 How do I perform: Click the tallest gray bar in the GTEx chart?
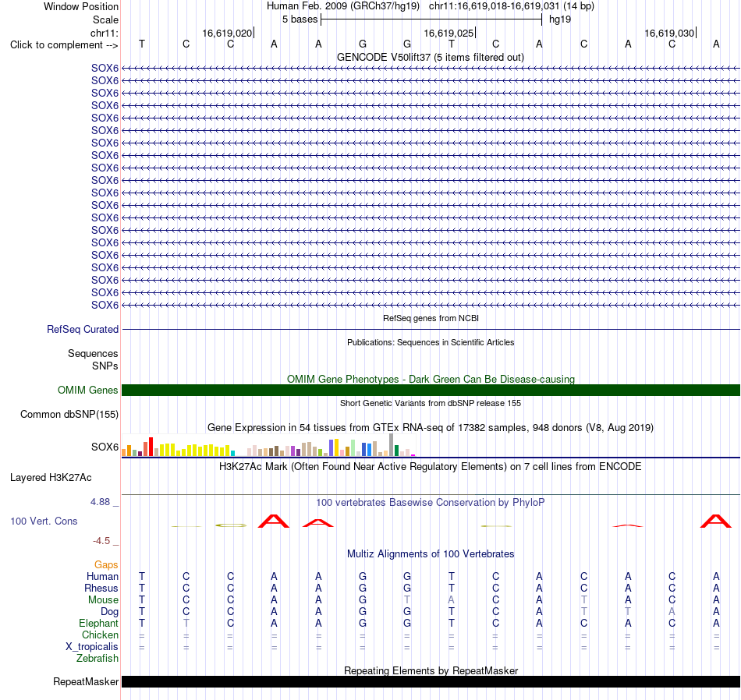[392, 444]
